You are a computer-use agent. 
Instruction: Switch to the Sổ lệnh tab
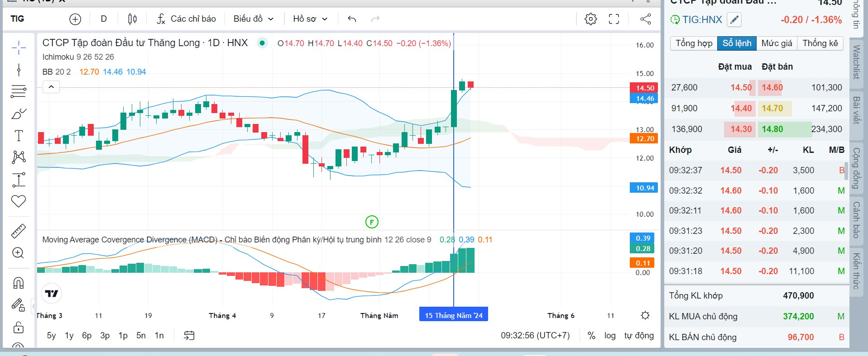click(x=737, y=43)
